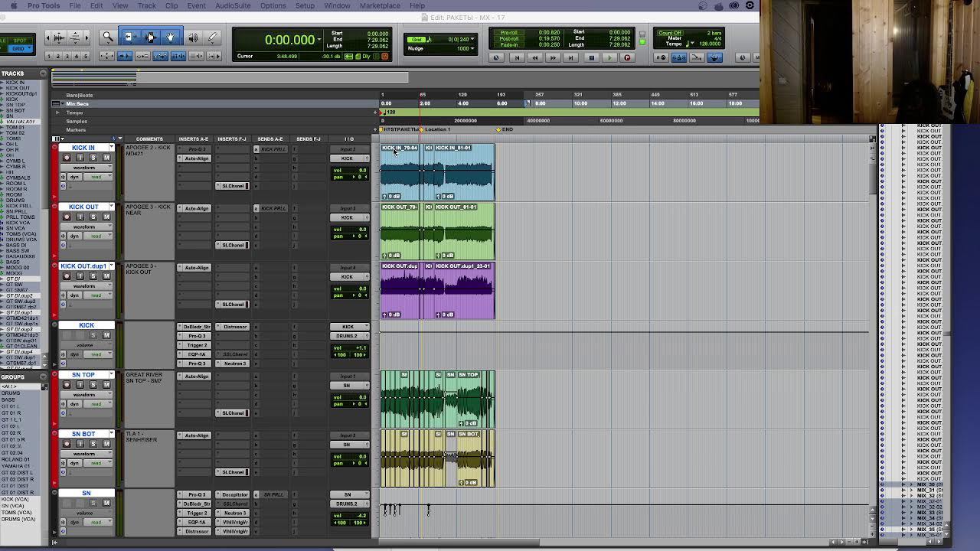Record-enable the KICK IN track
The height and width of the screenshot is (551, 980).
coord(67,158)
